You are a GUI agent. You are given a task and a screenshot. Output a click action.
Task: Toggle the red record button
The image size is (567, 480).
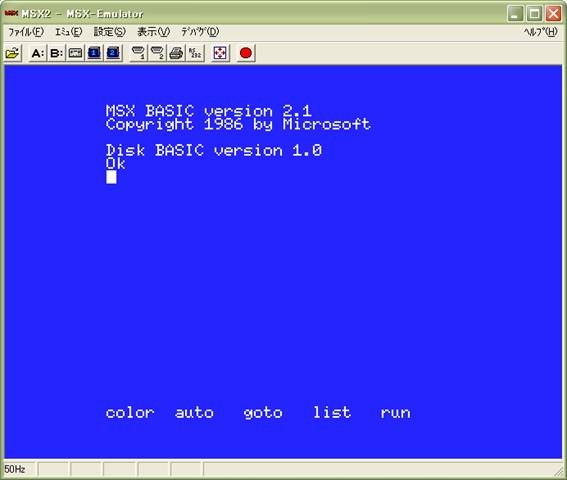point(246,54)
